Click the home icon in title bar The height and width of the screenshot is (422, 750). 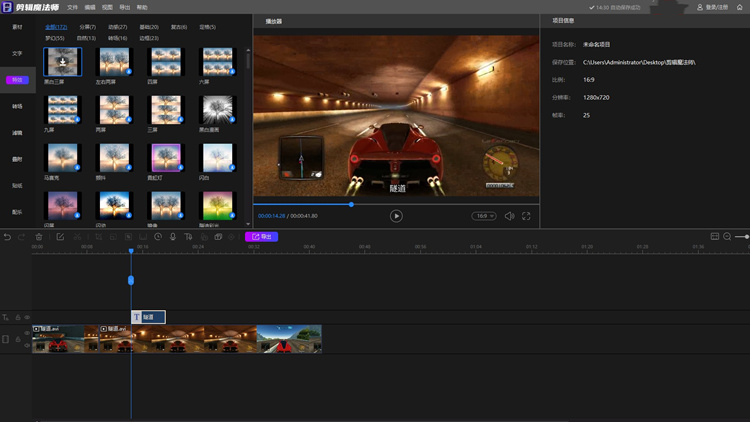(x=739, y=7)
